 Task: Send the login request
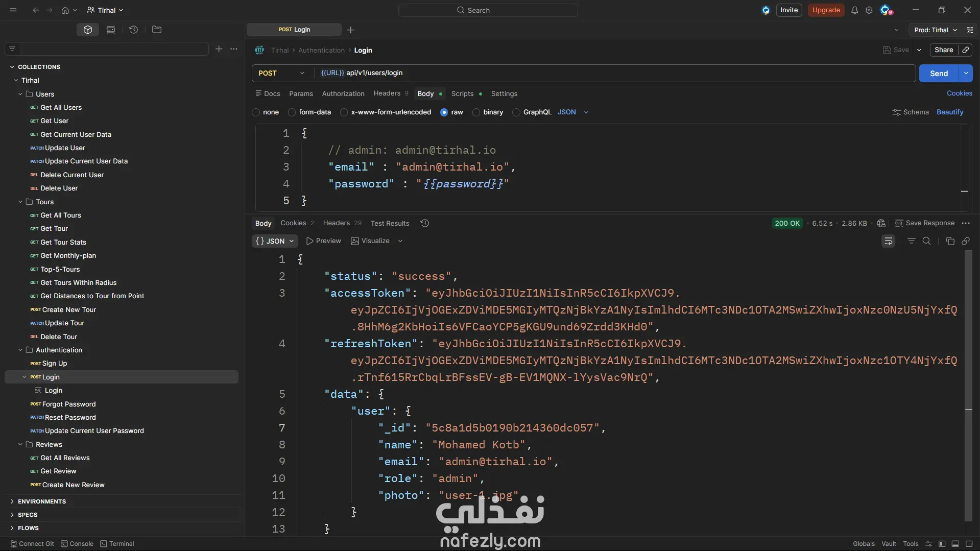pyautogui.click(x=939, y=74)
